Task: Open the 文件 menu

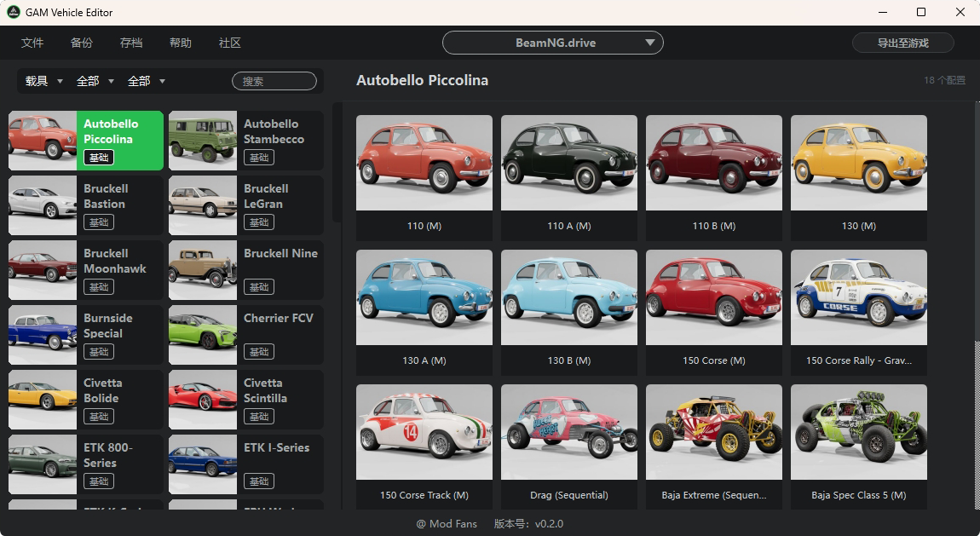Action: (x=32, y=43)
